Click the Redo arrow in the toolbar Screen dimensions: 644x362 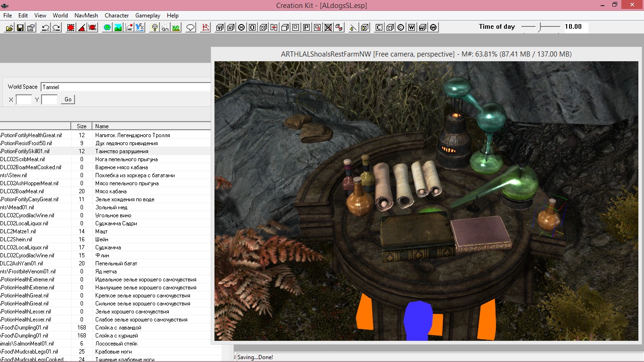[57, 28]
